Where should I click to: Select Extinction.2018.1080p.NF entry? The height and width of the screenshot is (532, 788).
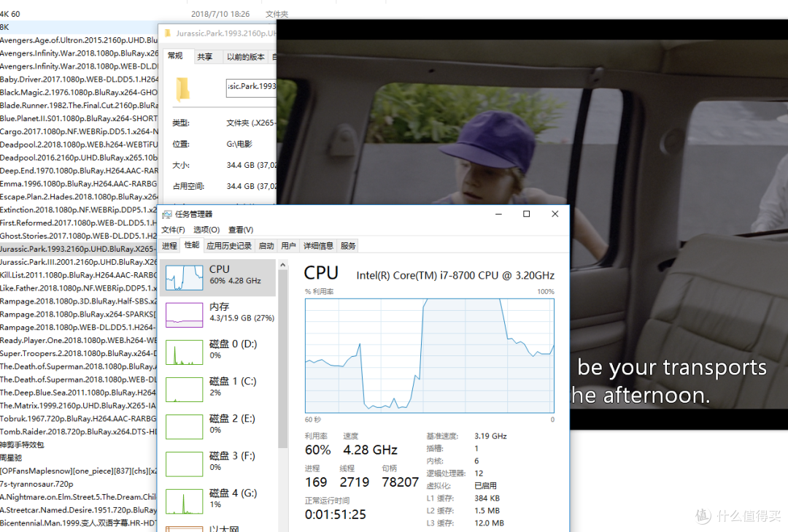point(79,210)
